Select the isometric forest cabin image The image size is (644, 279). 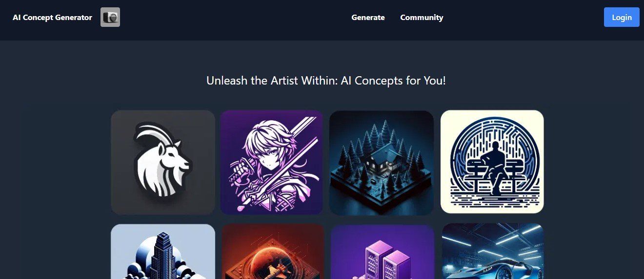coord(382,162)
